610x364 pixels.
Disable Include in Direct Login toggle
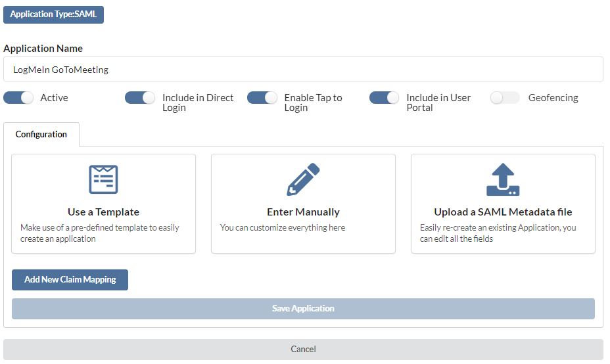point(140,98)
